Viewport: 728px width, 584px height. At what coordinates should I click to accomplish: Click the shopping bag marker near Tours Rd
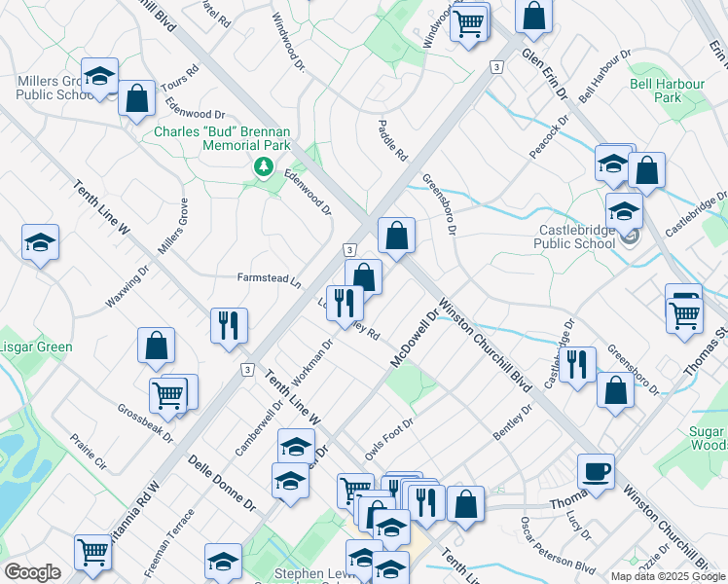[x=136, y=98]
